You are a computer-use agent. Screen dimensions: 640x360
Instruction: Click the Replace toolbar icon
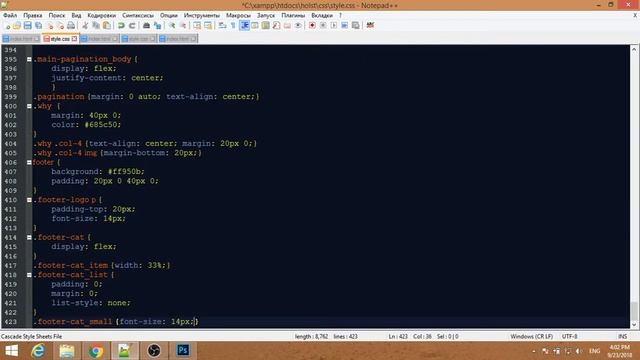[157, 25]
